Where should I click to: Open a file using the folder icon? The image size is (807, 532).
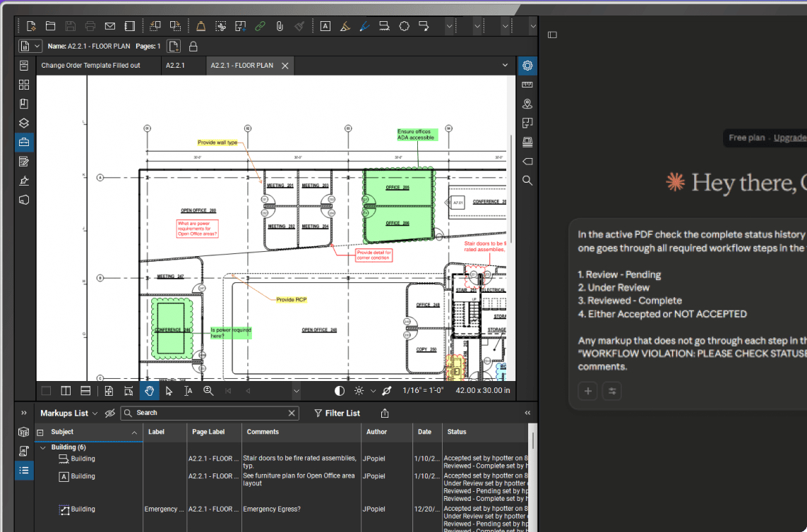(50, 25)
